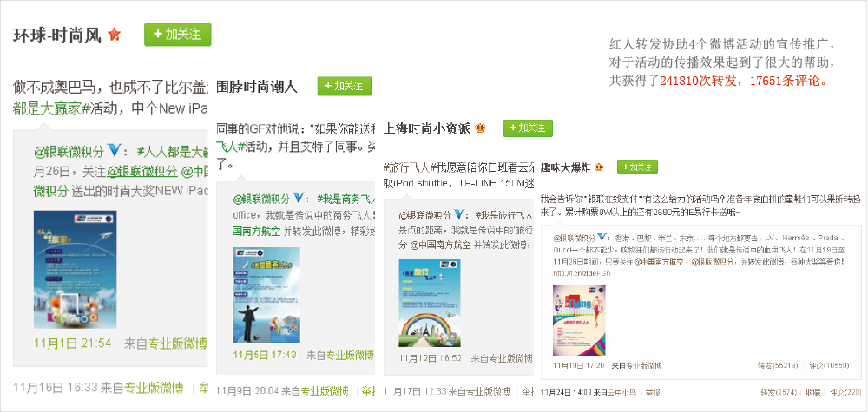The width and height of the screenshot is (868, 412).
Task: Click 举报 on 趣味大爆炸's post
Action: (x=654, y=392)
